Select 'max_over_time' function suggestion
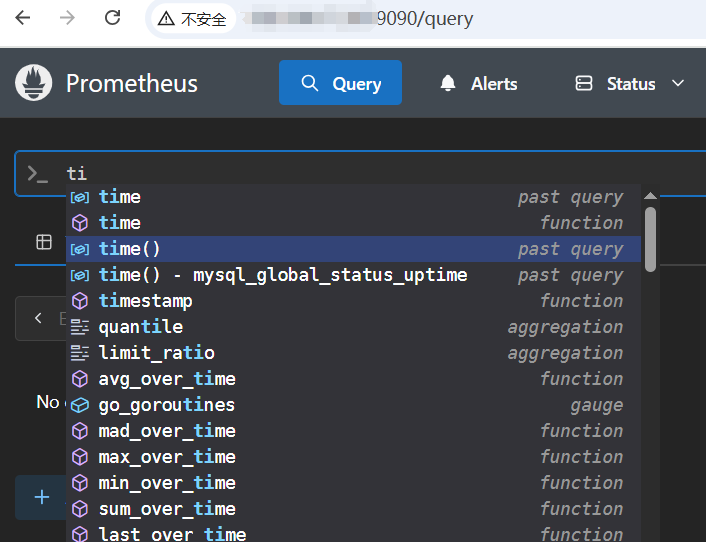Viewport: 706px width, 542px height. [353, 457]
